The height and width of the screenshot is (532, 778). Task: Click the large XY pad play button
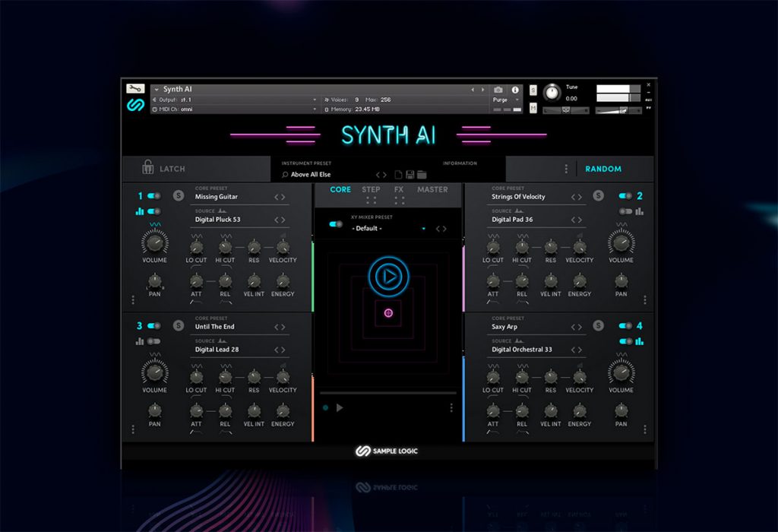[388, 277]
